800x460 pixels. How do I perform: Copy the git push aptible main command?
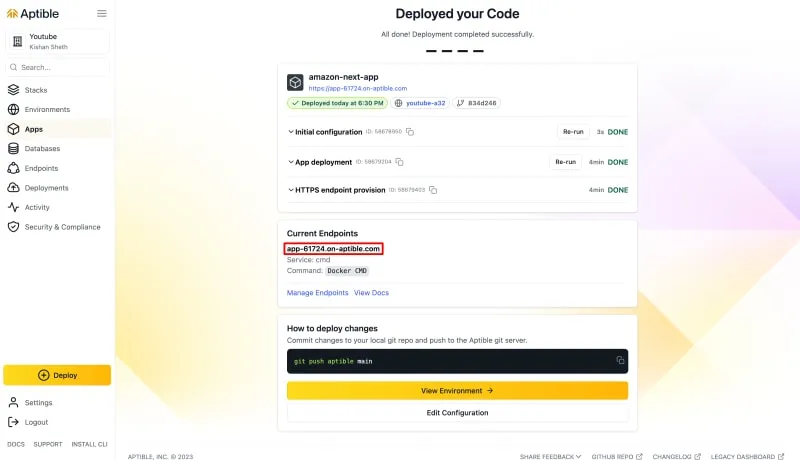click(620, 360)
